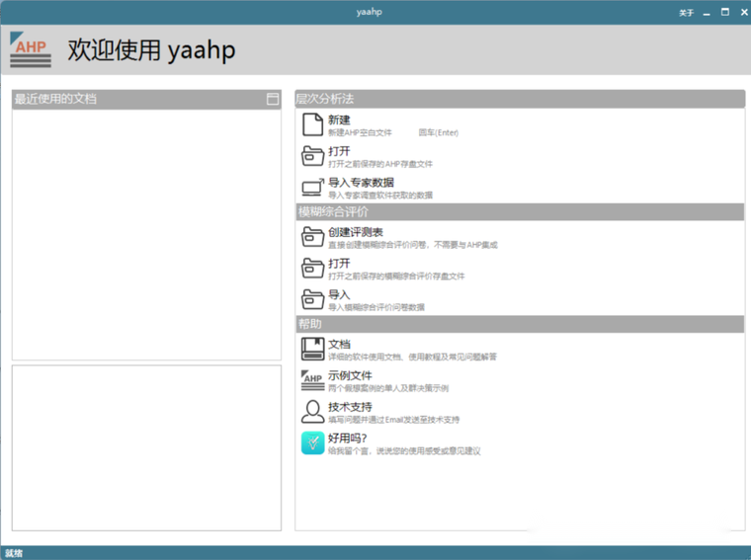
Task: Choose 导入 to import questionnaire data
Action: [x=339, y=294]
